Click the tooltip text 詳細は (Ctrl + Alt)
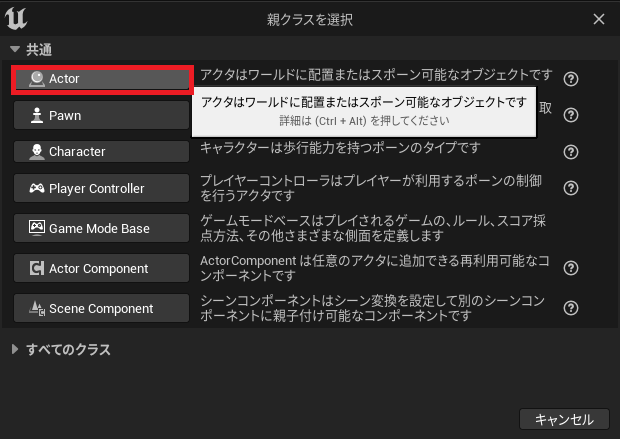The image size is (620, 439). click(364, 121)
